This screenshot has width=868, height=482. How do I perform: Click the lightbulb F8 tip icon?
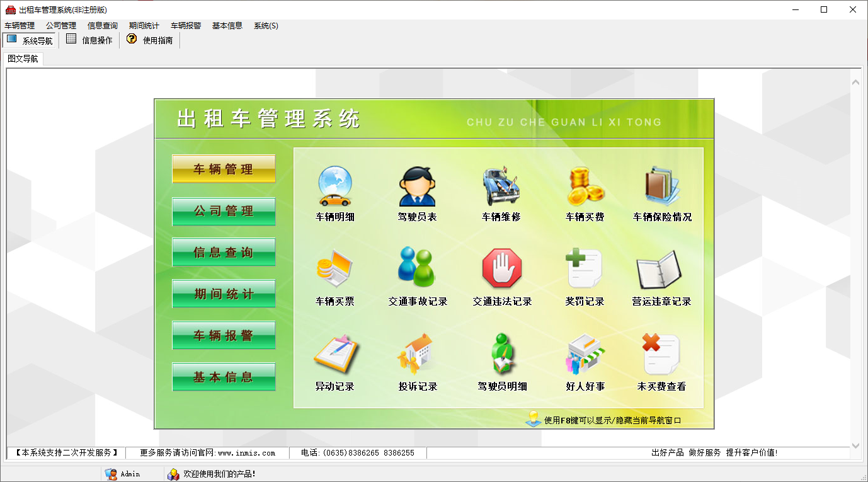(534, 419)
